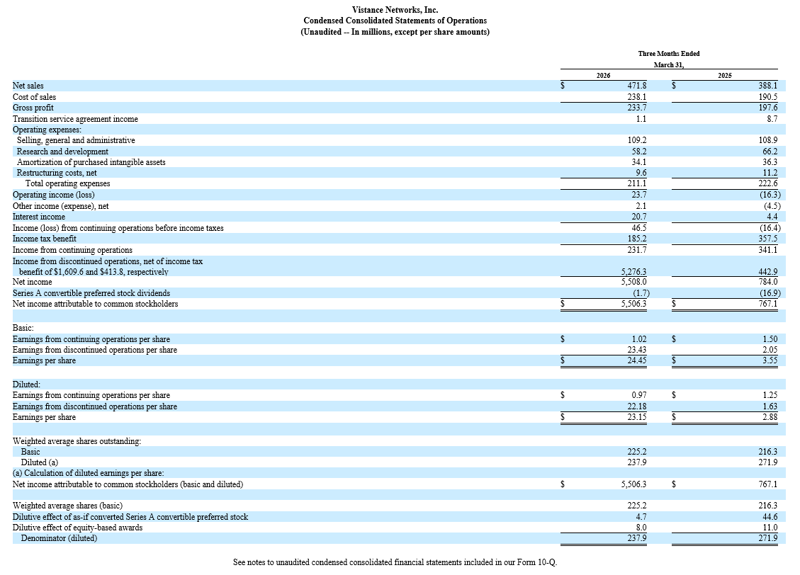Select discontinued operations income value 5,276.3
Viewport: 800px width, 575px height.
pyautogui.click(x=634, y=272)
